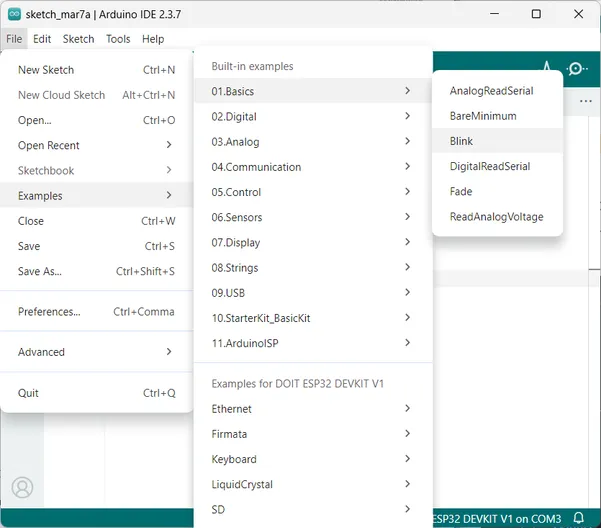Open the DigitalReadSerial example
The image size is (601, 528).
coord(498,166)
